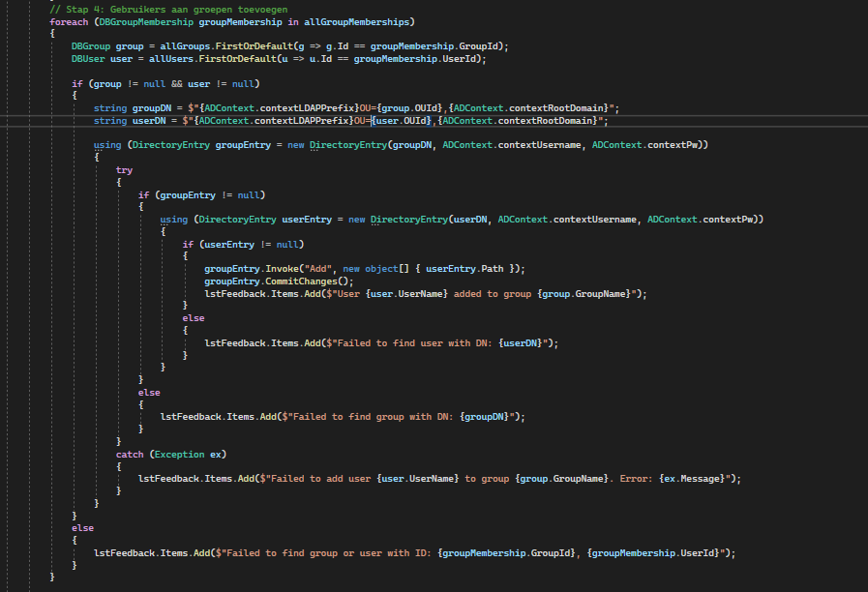868x592 pixels.
Task: Click groupDN variable in the string declaration
Action: pyautogui.click(x=152, y=108)
